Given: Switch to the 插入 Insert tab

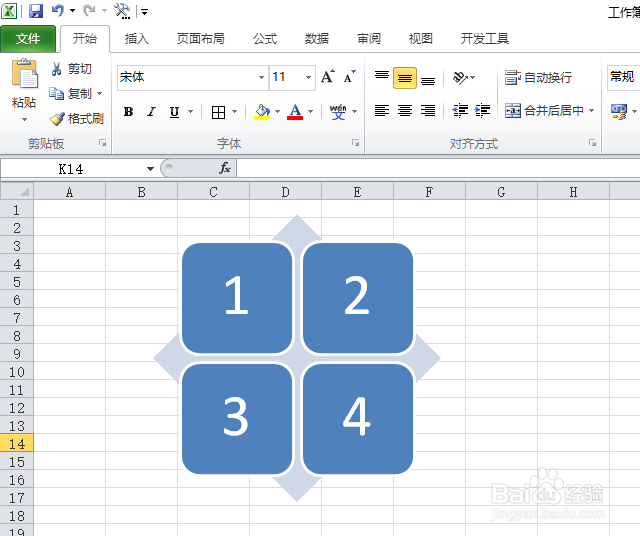Looking at the screenshot, I should pyautogui.click(x=136, y=39).
